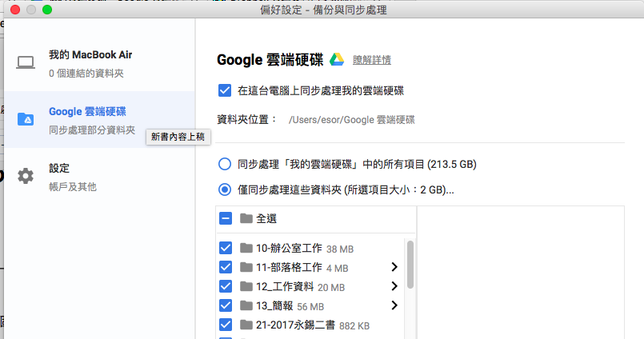Uncheck the 12_工作資料 folder checkbox
Screen dimensions: 644x339
point(226,286)
